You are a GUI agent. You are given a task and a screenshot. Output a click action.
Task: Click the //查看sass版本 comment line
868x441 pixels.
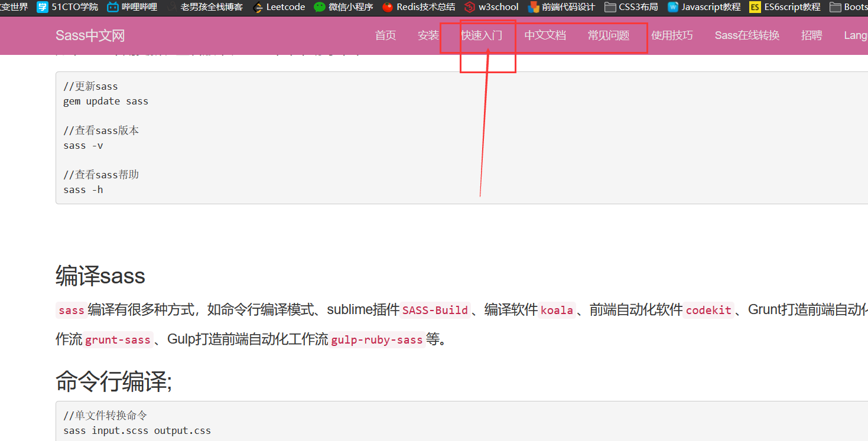pos(101,130)
